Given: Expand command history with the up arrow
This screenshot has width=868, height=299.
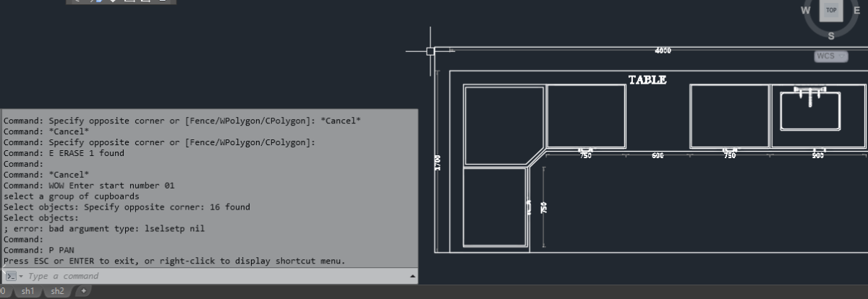Looking at the screenshot, I should (413, 276).
